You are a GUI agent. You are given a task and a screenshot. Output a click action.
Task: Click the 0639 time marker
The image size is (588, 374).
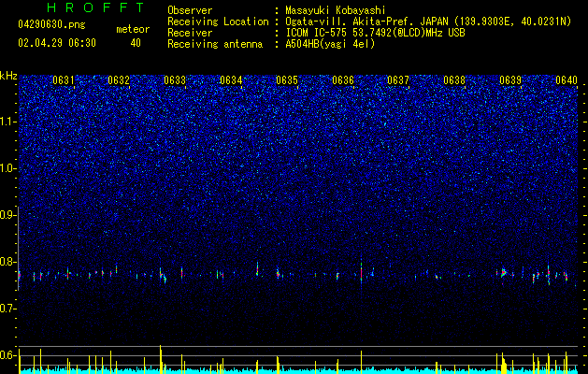coord(510,79)
